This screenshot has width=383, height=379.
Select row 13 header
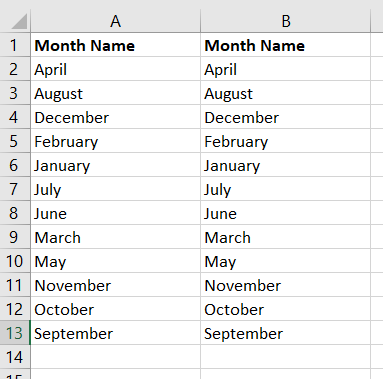pyautogui.click(x=15, y=333)
